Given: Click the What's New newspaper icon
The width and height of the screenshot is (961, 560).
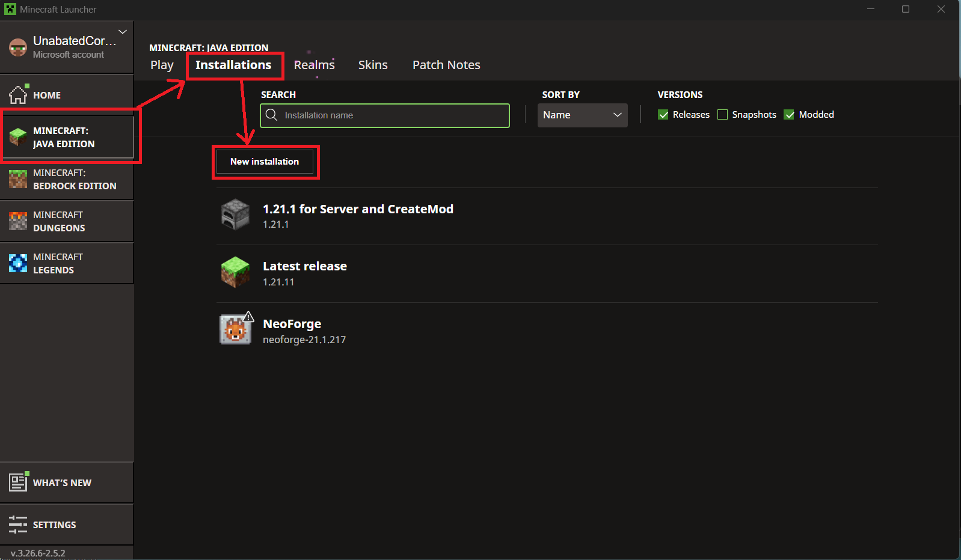Looking at the screenshot, I should (x=18, y=482).
